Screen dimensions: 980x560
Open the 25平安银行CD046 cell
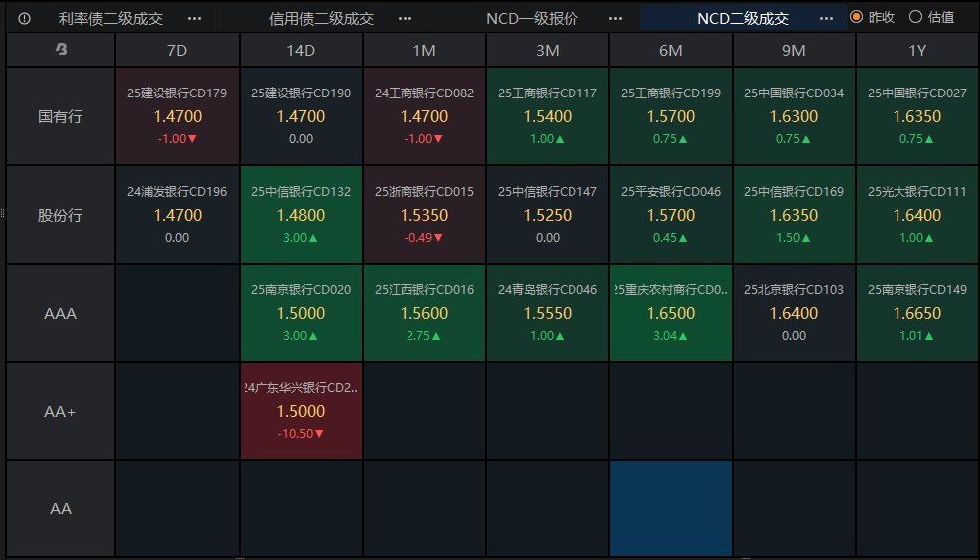click(x=671, y=214)
